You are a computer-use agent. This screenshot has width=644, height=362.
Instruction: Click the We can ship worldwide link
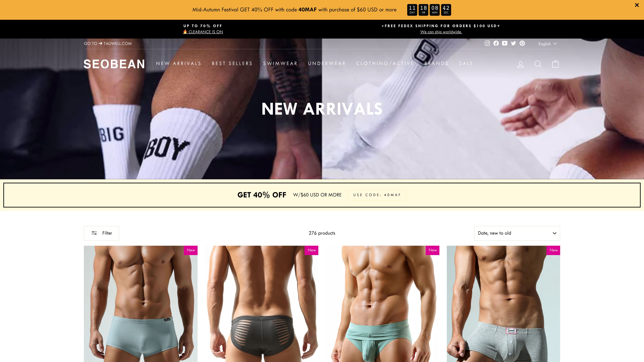(441, 31)
